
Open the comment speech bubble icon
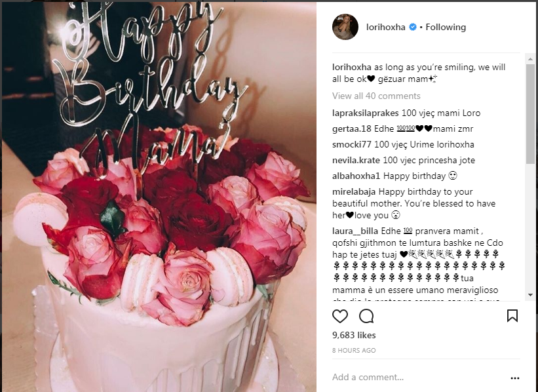click(366, 316)
